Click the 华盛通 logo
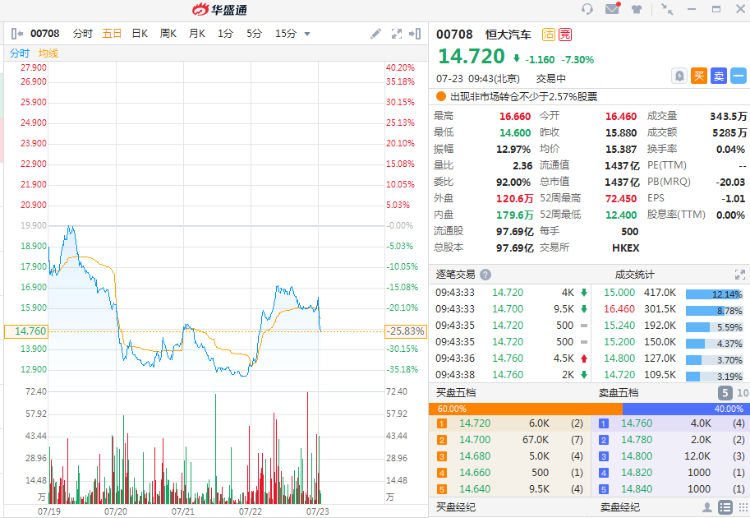Image resolution: width=750 pixels, height=518 pixels. click(x=220, y=9)
